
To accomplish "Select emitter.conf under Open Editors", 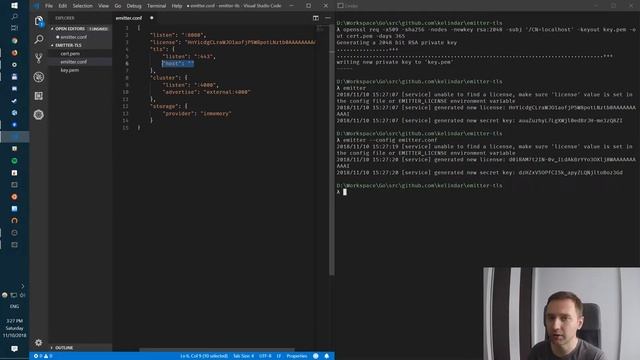I will click(73, 37).
